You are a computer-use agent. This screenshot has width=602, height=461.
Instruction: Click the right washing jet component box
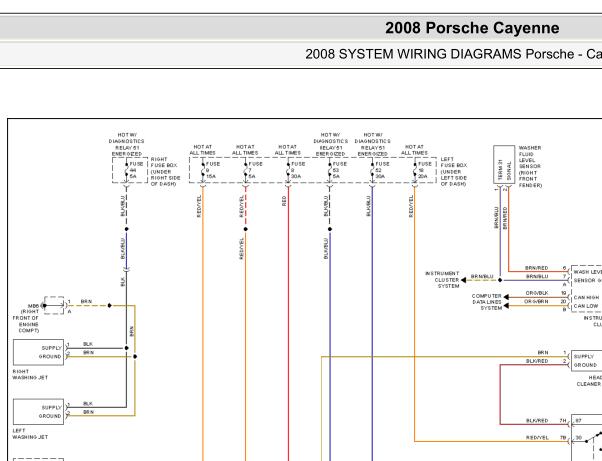(38, 352)
